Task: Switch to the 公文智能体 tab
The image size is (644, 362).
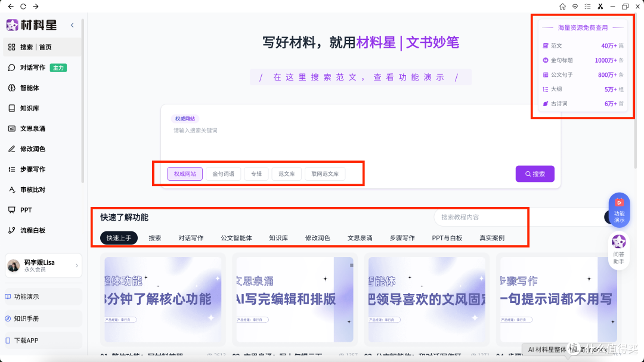Action: (x=236, y=238)
